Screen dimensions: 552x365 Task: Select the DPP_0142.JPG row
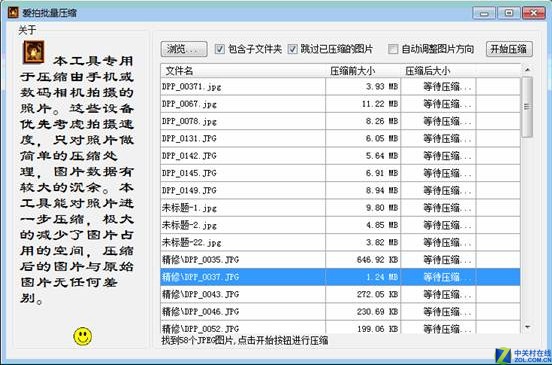[x=340, y=156]
